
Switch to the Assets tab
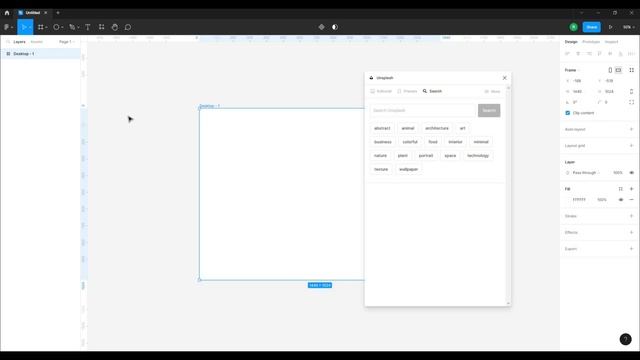(37, 42)
